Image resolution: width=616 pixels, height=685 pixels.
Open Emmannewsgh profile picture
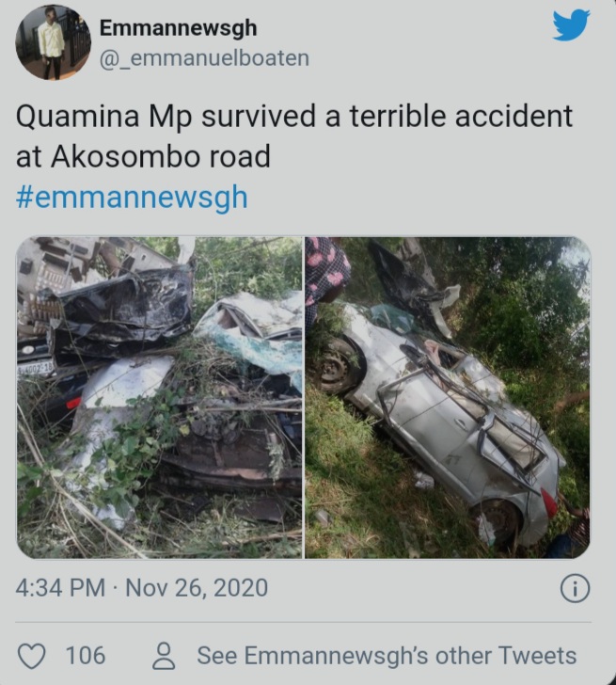pos(54,42)
